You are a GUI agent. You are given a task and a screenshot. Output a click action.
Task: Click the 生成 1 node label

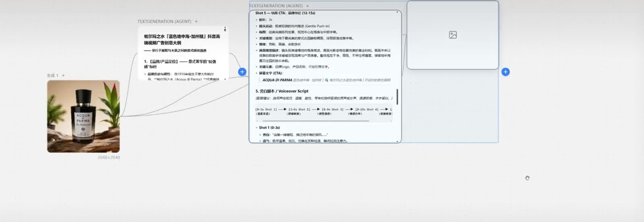(52, 75)
